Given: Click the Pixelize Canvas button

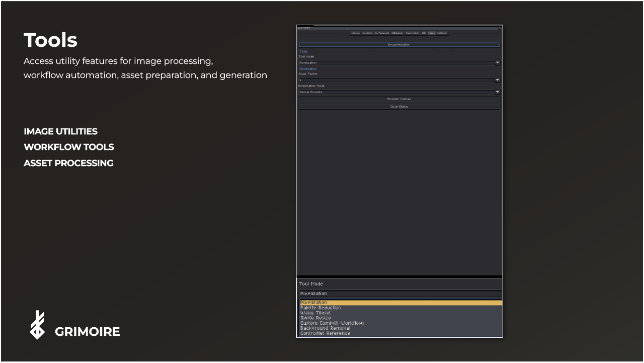Looking at the screenshot, I should coord(399,99).
